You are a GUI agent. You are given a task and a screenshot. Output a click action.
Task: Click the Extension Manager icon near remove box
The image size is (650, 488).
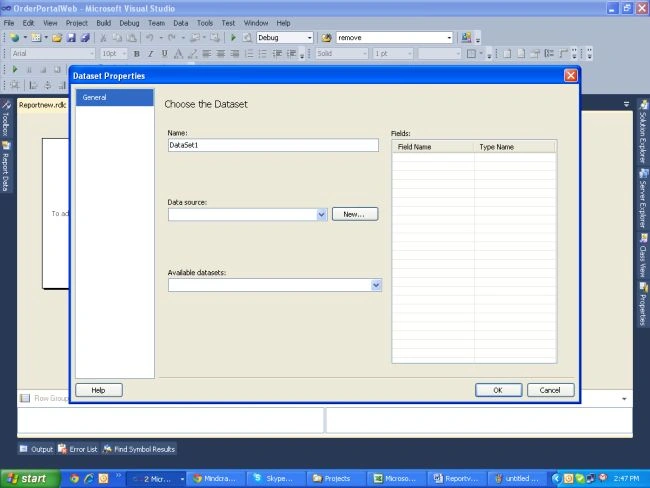466,38
